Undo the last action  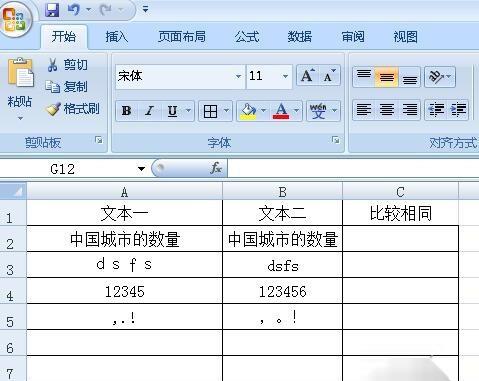(74, 10)
